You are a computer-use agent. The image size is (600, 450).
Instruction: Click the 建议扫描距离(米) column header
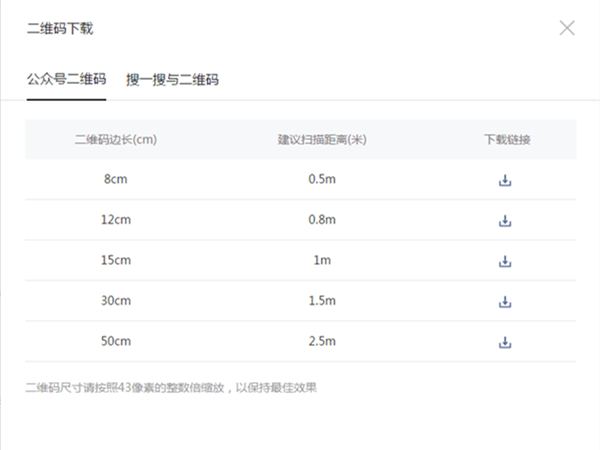point(322,140)
